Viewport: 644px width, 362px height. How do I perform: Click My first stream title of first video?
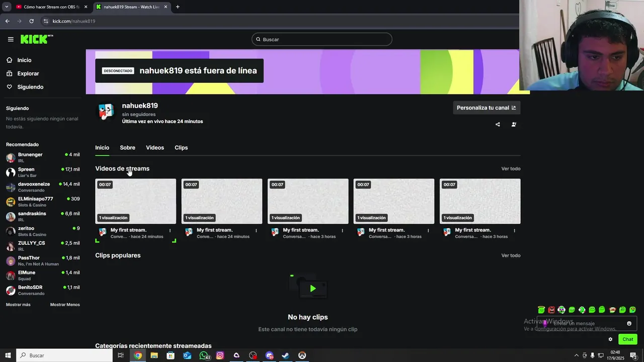(128, 230)
